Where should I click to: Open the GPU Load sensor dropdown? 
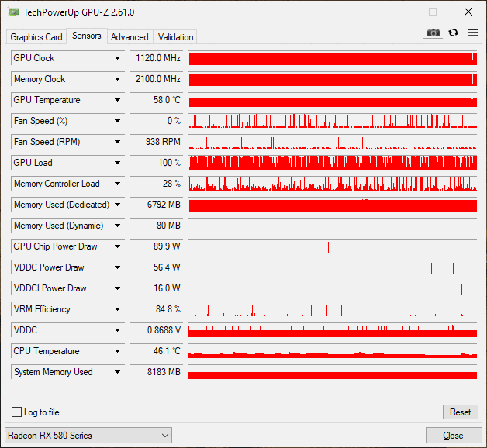(x=117, y=163)
